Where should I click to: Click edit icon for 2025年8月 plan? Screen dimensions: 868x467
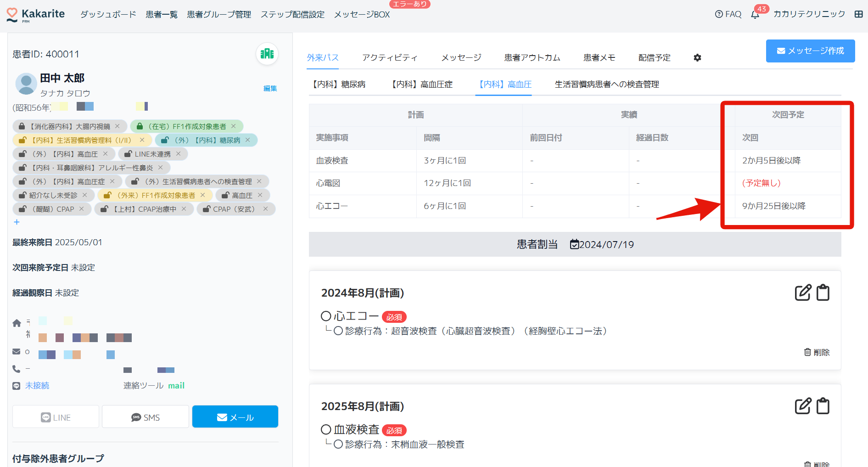point(803,406)
